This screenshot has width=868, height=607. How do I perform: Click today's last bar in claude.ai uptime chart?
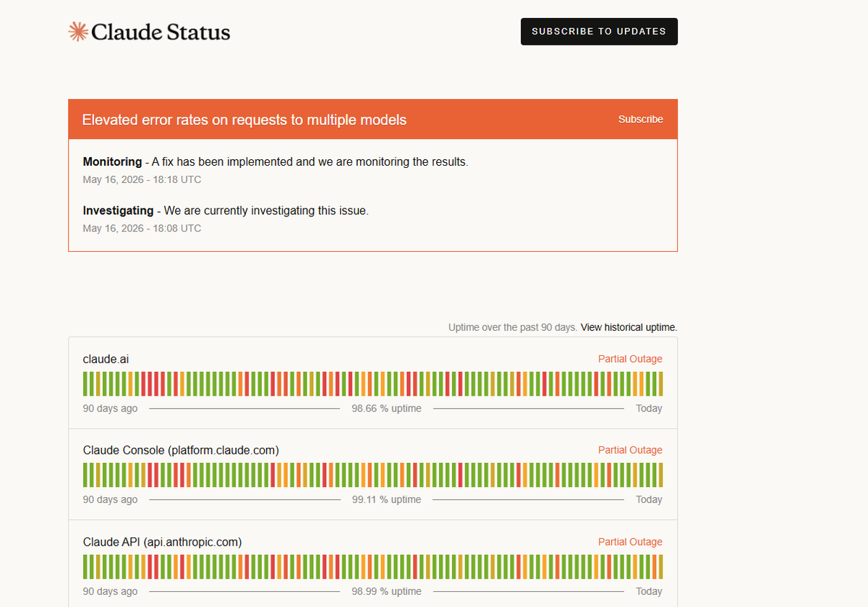[660, 383]
